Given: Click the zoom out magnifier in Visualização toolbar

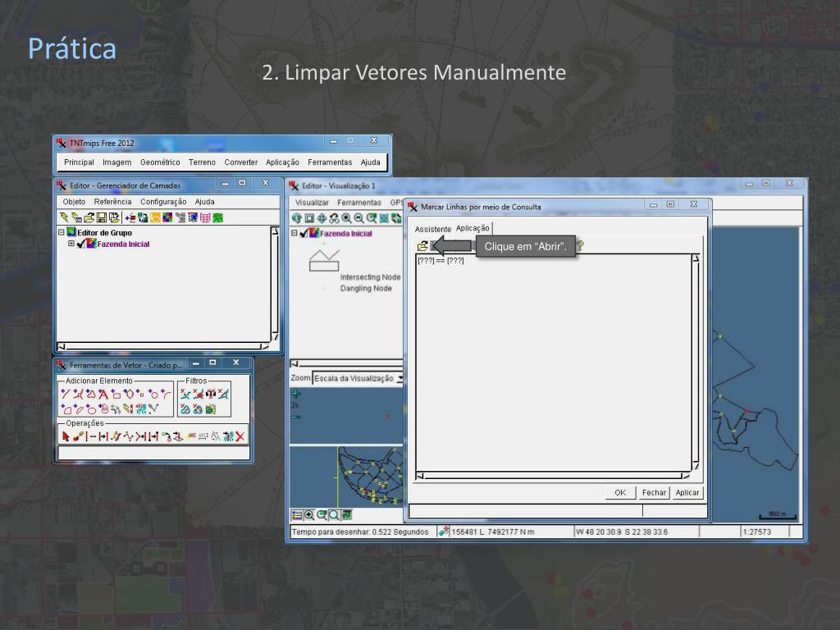Looking at the screenshot, I should (359, 218).
